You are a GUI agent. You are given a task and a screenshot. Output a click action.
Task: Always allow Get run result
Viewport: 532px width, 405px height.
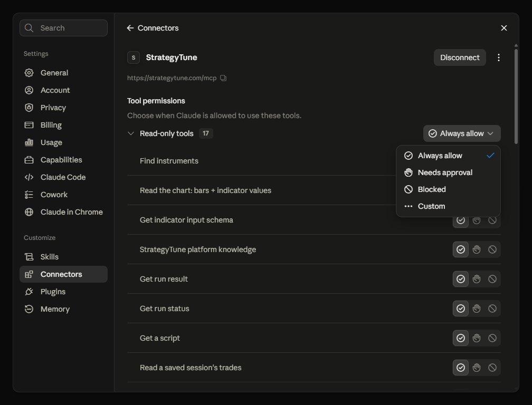click(460, 279)
